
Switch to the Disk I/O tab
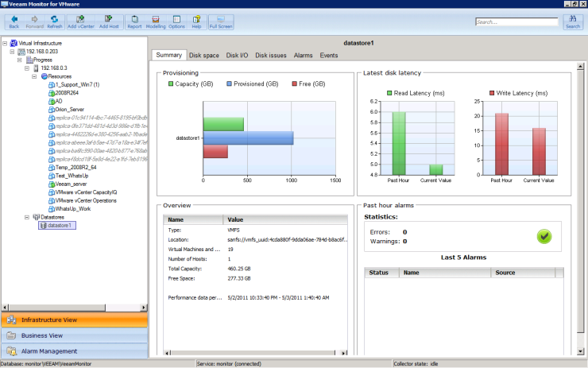(237, 55)
